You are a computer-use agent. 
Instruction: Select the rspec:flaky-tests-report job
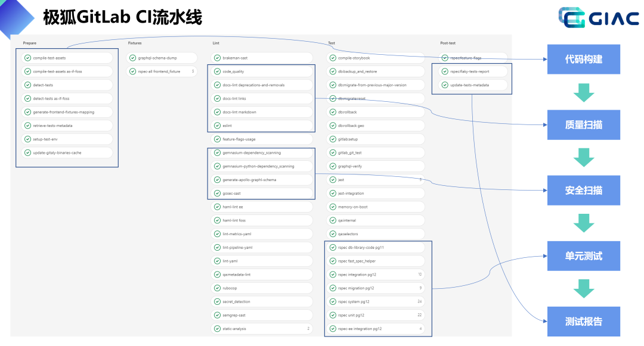(x=473, y=71)
